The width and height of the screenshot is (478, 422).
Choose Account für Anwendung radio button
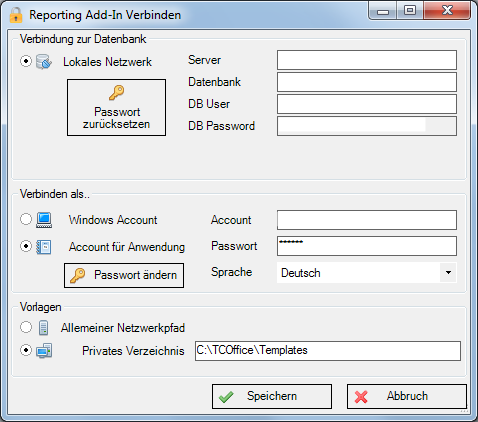coord(26,246)
